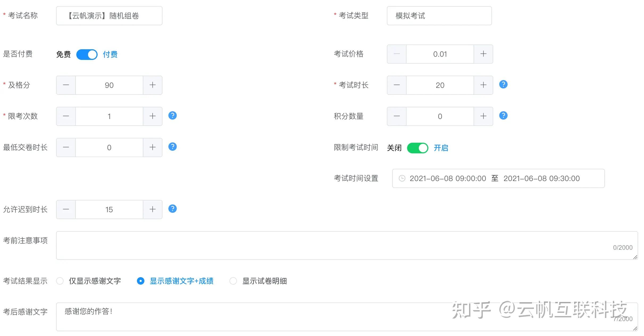Choose 显示感谢文字+成绩 radio option
644x336 pixels.
(x=141, y=281)
